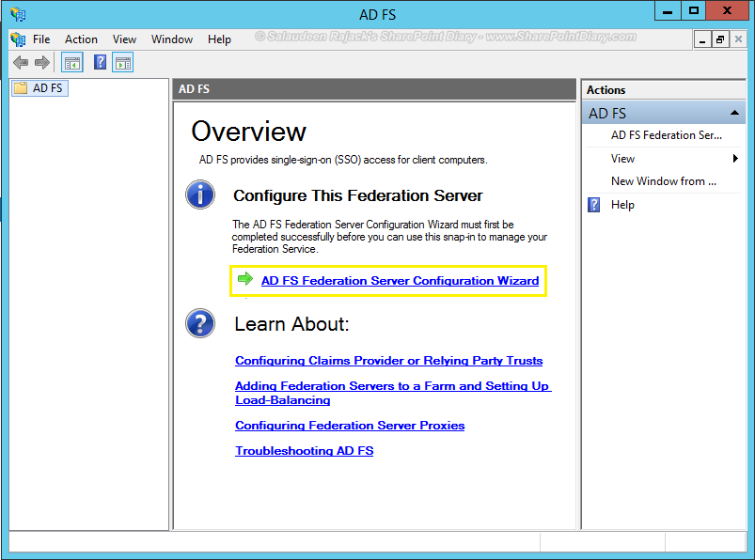This screenshot has width=755, height=560.
Task: Click View in the Actions pane
Action: point(622,159)
